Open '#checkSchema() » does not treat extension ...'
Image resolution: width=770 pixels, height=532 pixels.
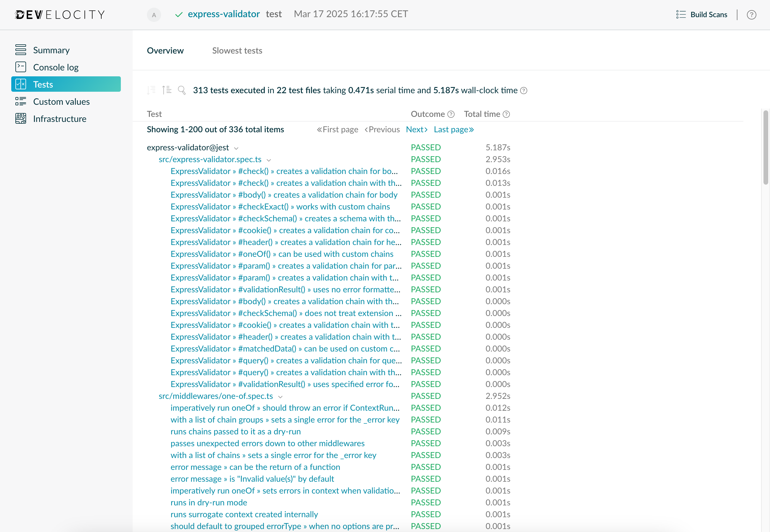[x=286, y=313]
